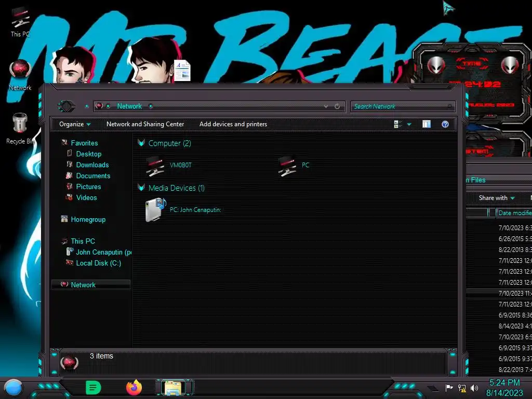532x399 pixels.
Task: Select This PC in the navigation pane
Action: (83, 241)
